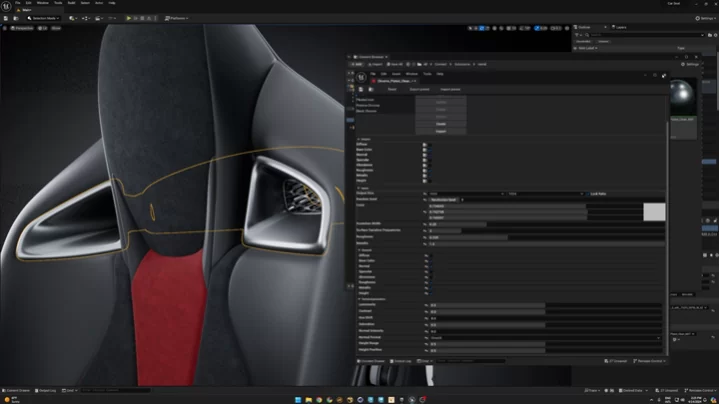Click the Outliner search field

[x=646, y=35]
